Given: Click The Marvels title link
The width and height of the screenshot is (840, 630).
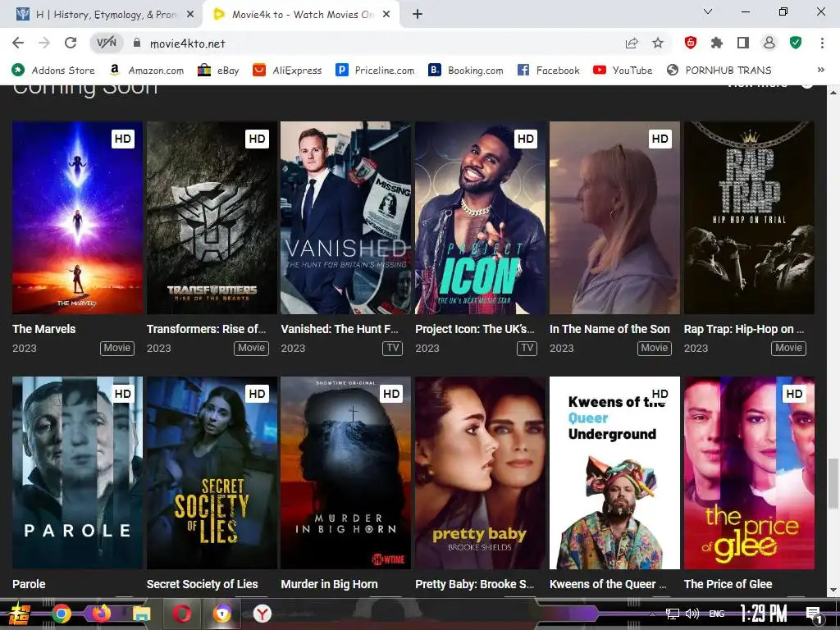Looking at the screenshot, I should pos(44,329).
